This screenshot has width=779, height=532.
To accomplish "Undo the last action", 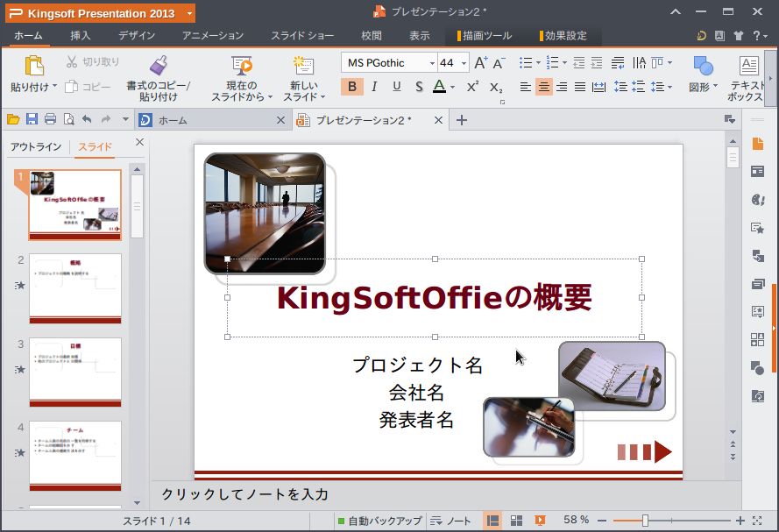I will pyautogui.click(x=87, y=119).
